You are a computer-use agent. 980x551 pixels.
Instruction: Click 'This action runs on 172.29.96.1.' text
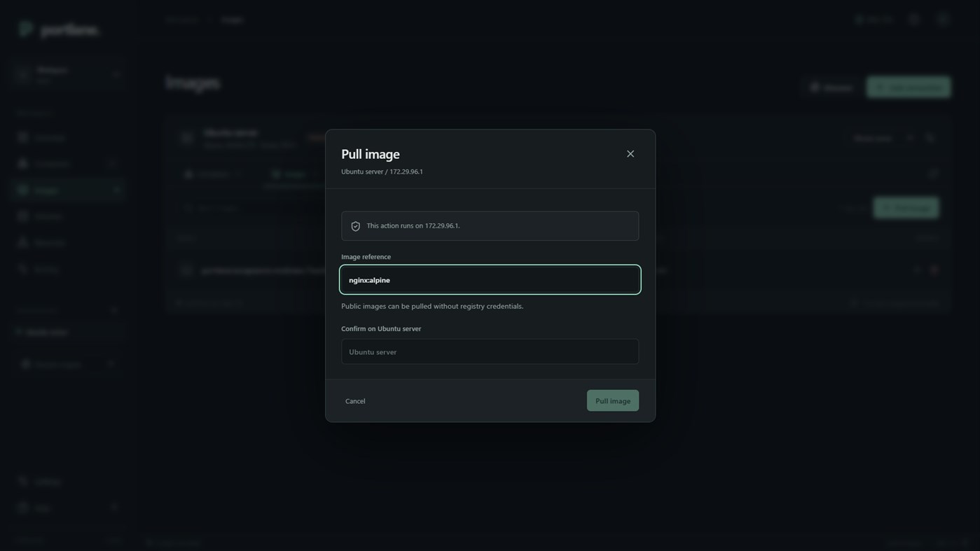coord(413,226)
